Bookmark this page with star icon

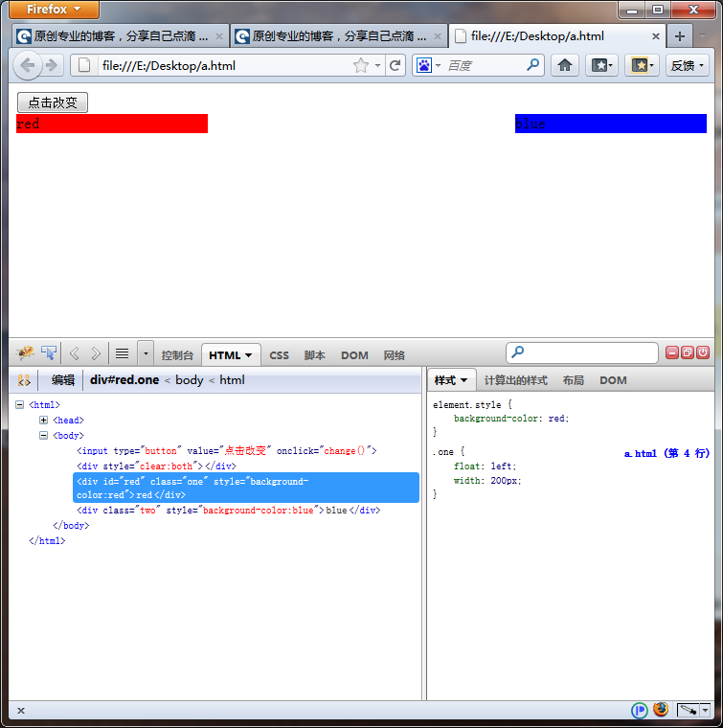tap(361, 65)
